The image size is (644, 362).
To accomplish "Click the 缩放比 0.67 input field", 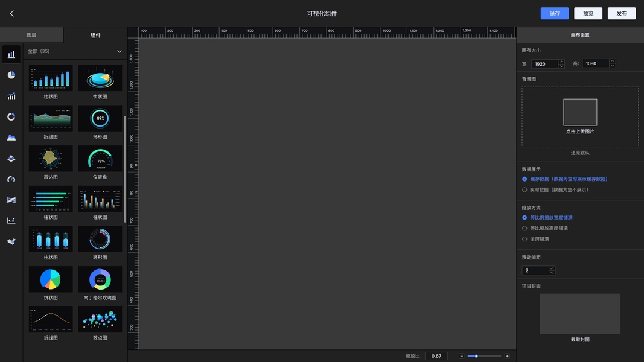I will tap(436, 356).
